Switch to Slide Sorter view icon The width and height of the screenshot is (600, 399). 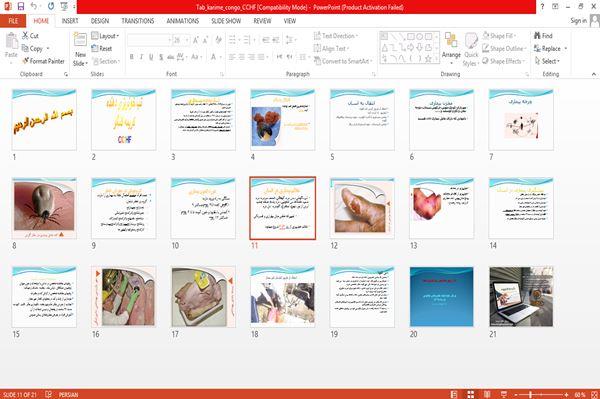[x=471, y=394]
